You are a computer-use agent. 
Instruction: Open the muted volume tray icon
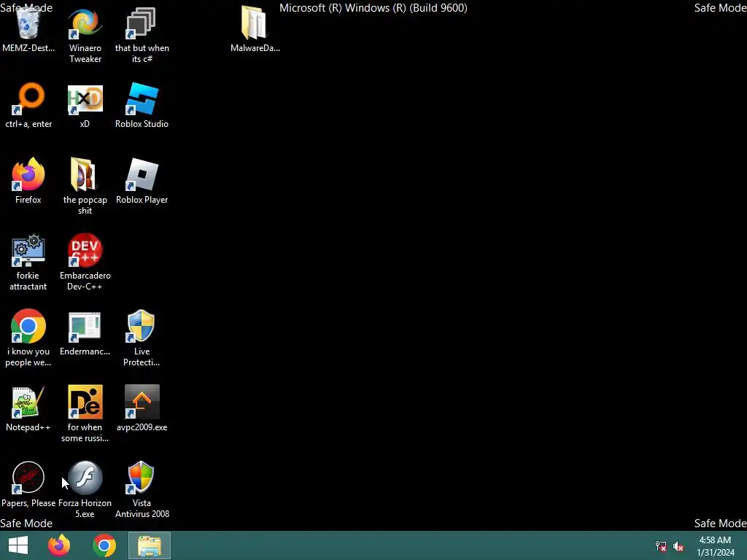tap(678, 546)
